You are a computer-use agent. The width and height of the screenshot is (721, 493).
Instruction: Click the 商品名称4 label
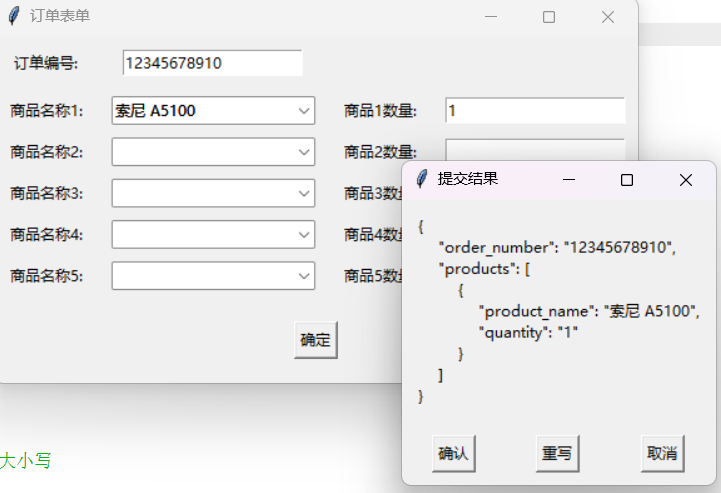(x=46, y=235)
